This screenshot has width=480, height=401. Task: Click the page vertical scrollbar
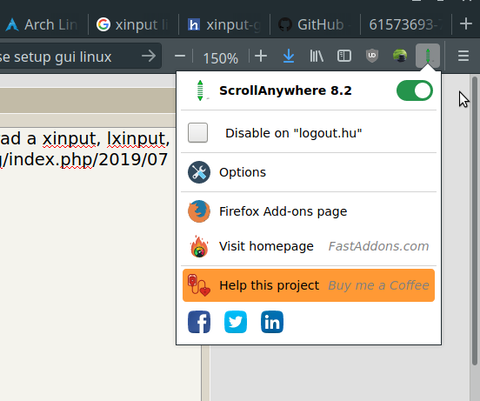click(474, 220)
